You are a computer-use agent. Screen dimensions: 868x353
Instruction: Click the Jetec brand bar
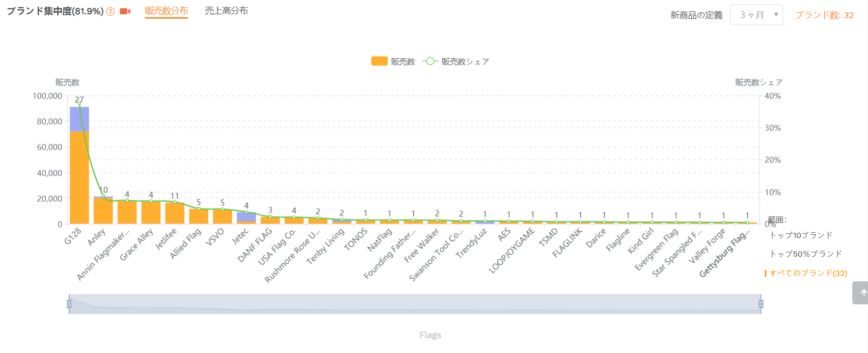coord(246,218)
